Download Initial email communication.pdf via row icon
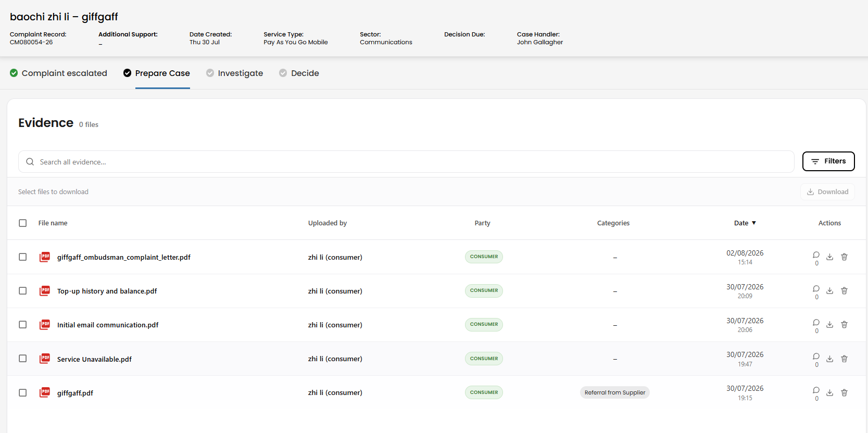 click(830, 325)
